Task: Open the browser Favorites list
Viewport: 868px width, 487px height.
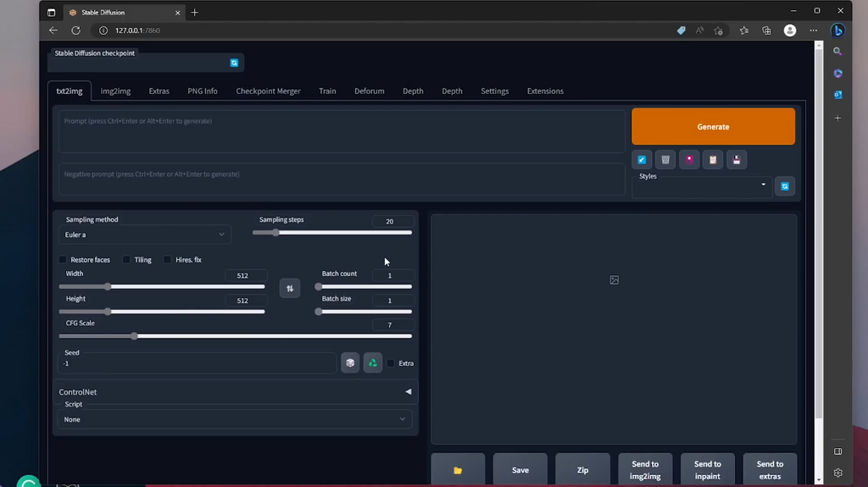Action: coord(744,30)
